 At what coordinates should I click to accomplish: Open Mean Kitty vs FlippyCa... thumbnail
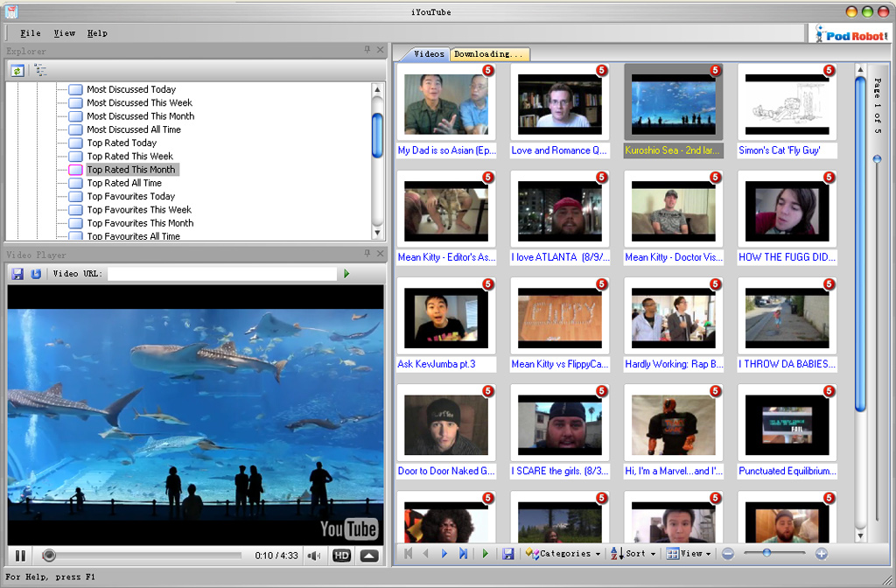coord(559,318)
